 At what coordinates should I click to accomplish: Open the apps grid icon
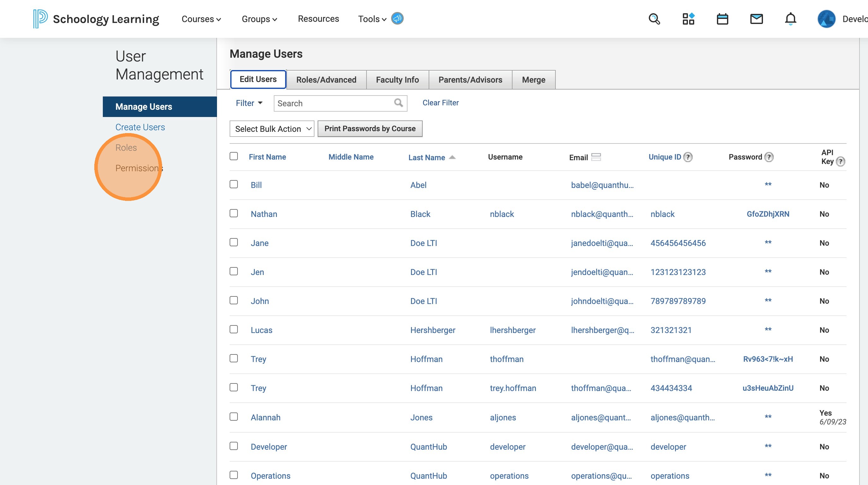[688, 19]
